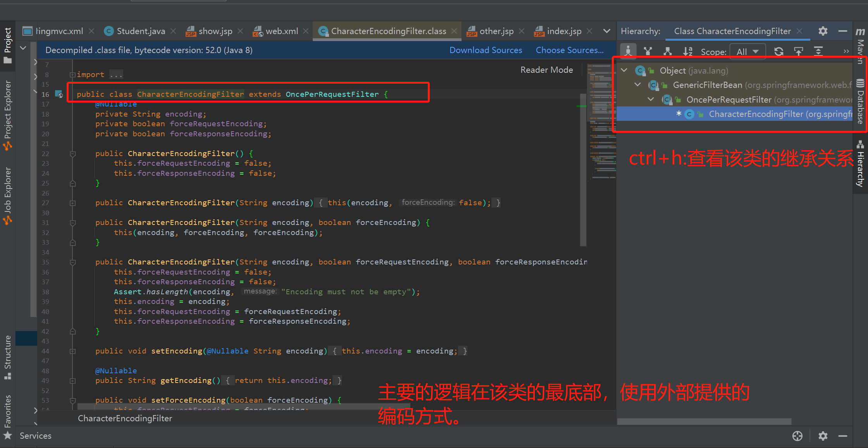Collapse the GenericFilterBean tree node

click(637, 85)
